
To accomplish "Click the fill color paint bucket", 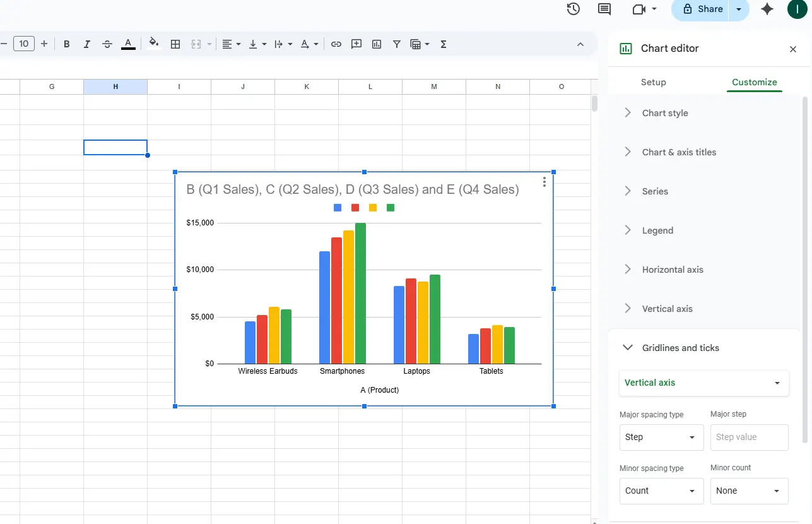I will tap(154, 44).
